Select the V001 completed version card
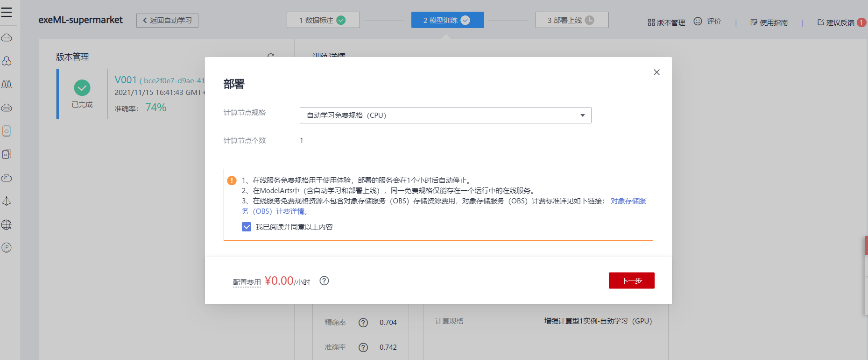This screenshot has height=360, width=868. (x=131, y=94)
